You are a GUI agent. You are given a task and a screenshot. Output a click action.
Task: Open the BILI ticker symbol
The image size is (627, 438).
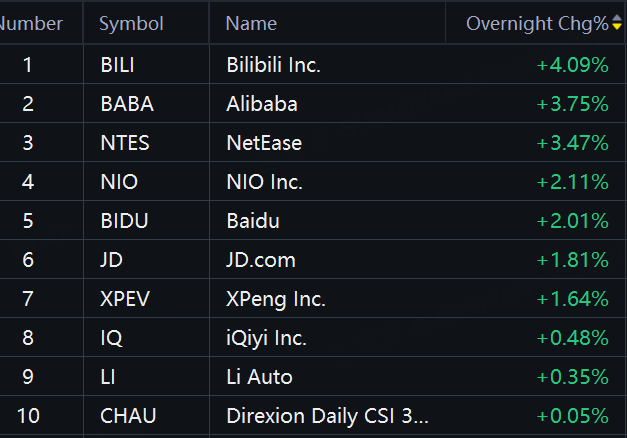(117, 65)
